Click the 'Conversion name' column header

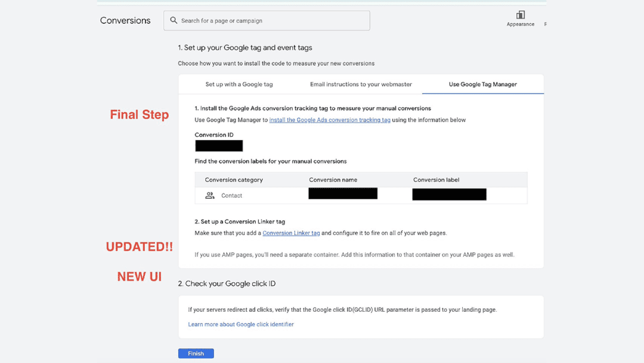333,179
